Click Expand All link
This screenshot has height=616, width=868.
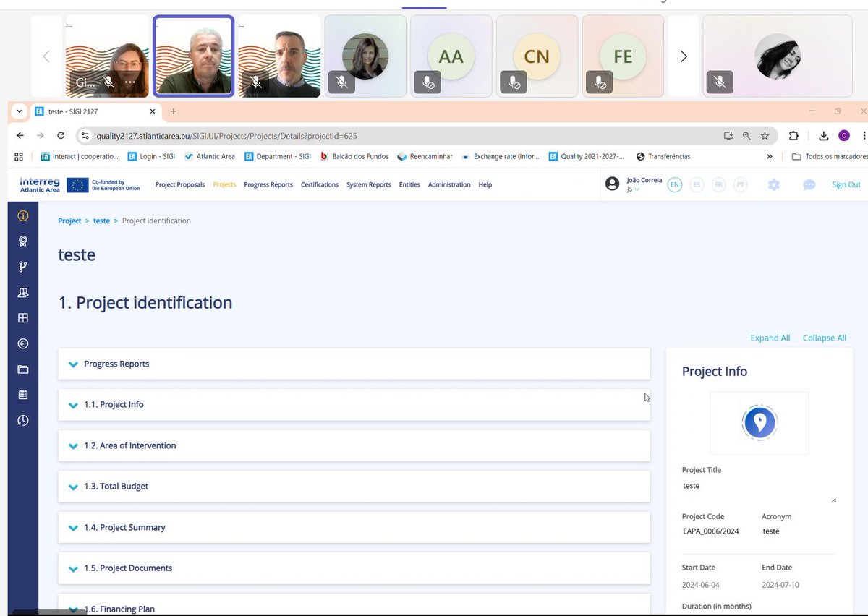pos(770,338)
